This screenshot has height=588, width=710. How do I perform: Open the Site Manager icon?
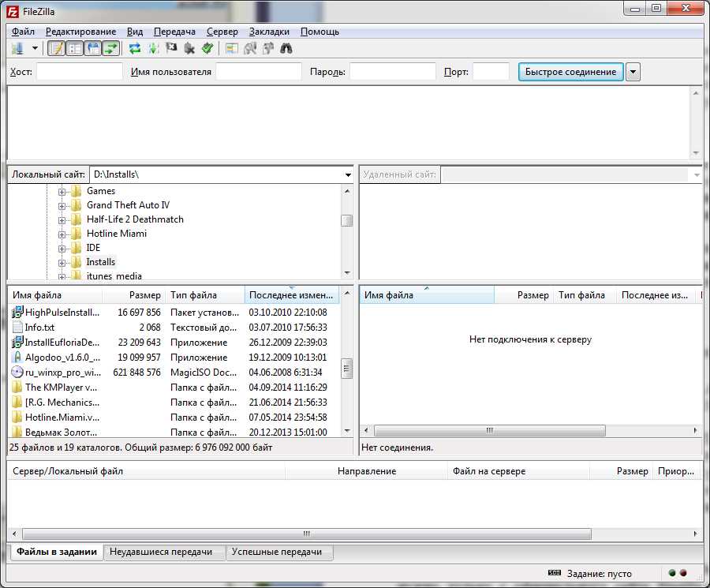(x=17, y=48)
